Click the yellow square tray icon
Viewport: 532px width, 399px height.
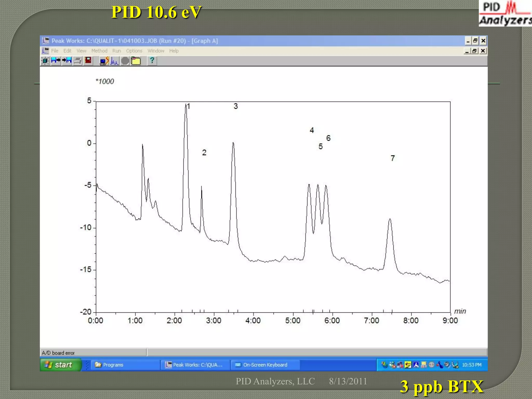408,365
